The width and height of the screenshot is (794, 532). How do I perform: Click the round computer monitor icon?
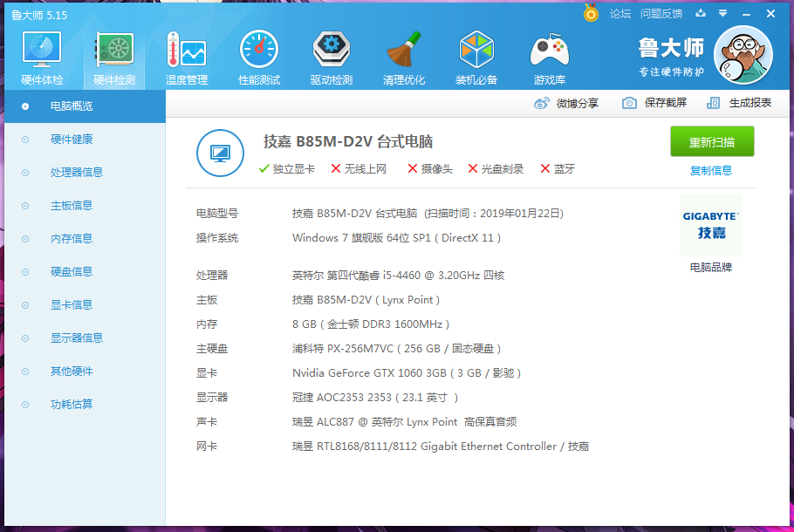tap(220, 153)
